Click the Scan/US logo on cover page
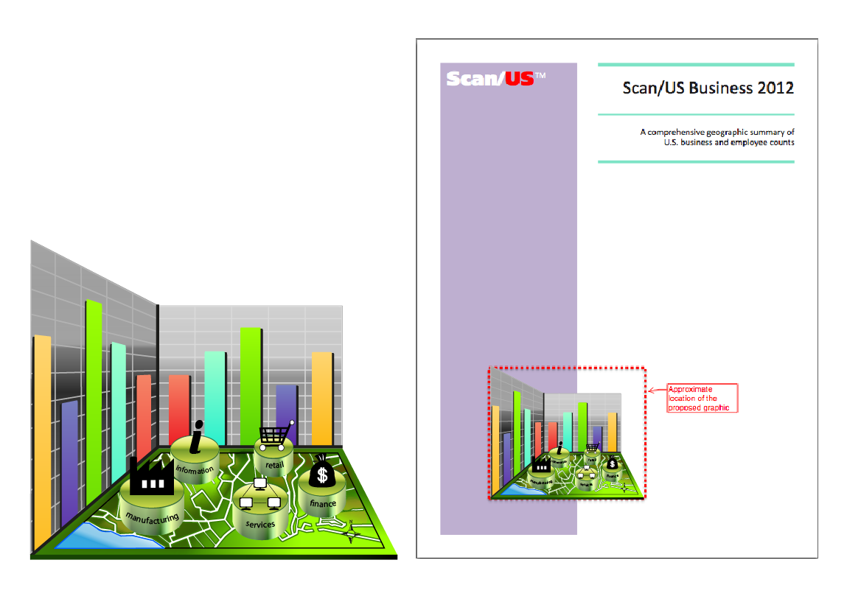861x616 pixels. (496, 79)
